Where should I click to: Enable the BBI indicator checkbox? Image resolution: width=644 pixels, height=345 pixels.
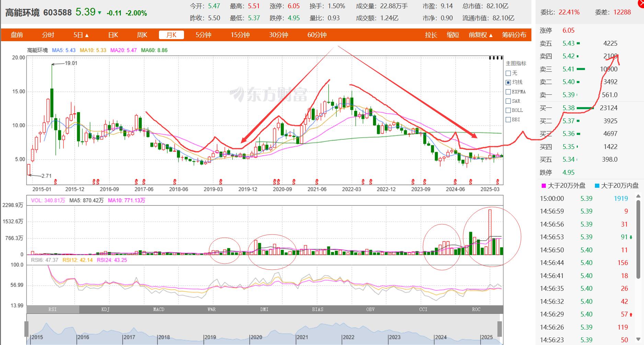(x=508, y=119)
